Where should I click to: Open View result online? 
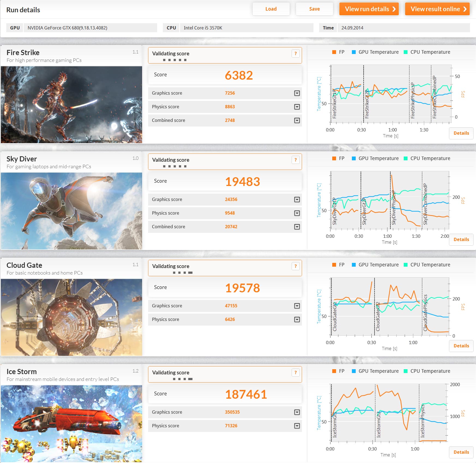(437, 9)
